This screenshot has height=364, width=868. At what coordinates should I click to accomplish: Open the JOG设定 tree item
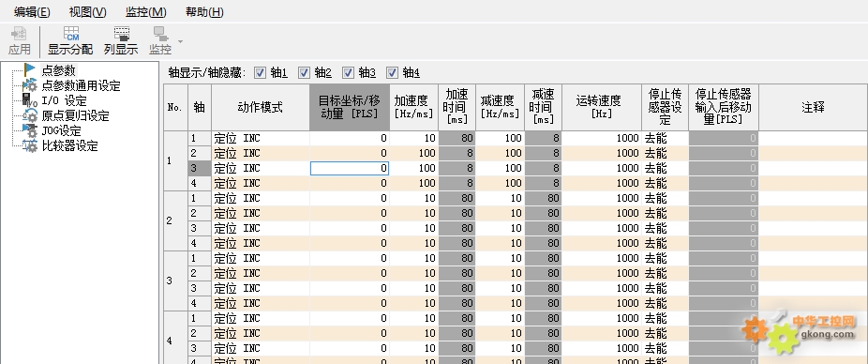click(62, 130)
